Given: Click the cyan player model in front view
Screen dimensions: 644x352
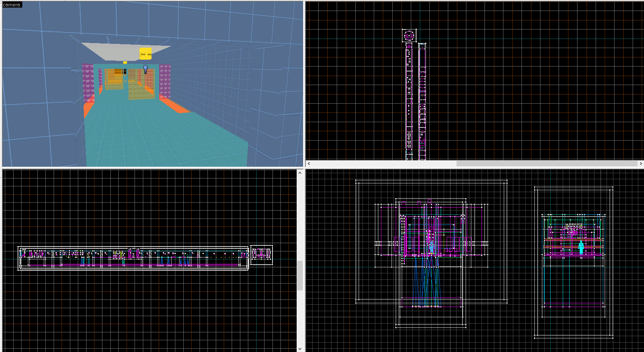Looking at the screenshot, I should (431, 248).
